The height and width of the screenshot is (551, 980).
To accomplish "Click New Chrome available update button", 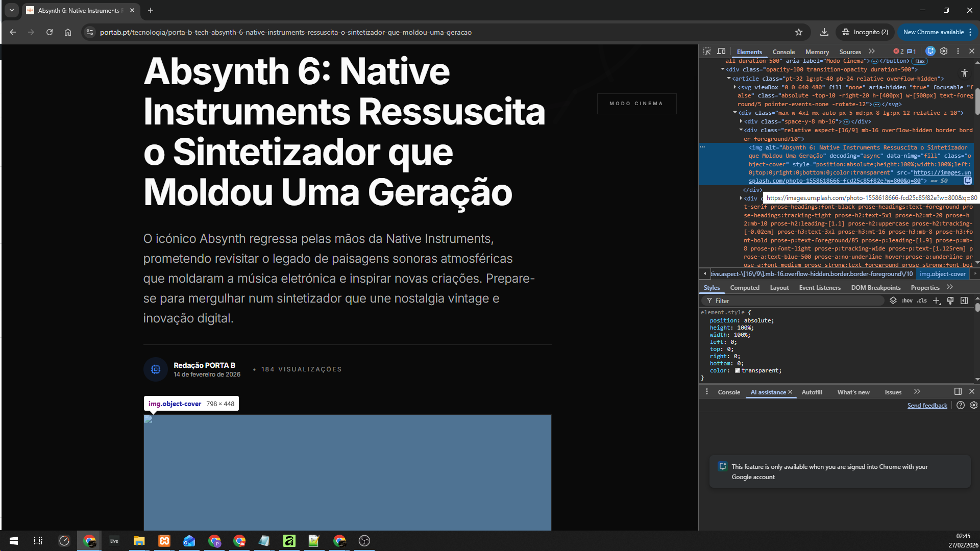I will point(937,32).
